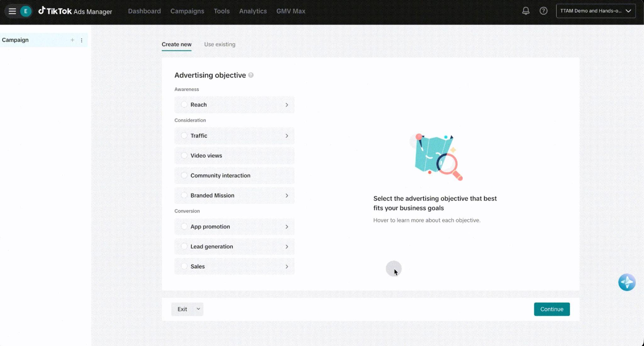Select the Video views radio button
644x346 pixels.
pyautogui.click(x=184, y=155)
